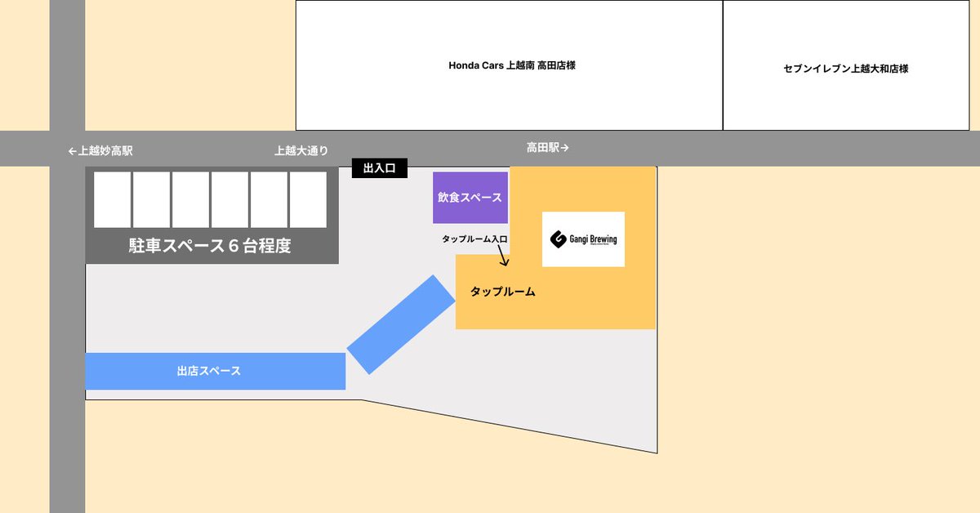Click the diagonal blue booth rectangle

click(x=400, y=325)
